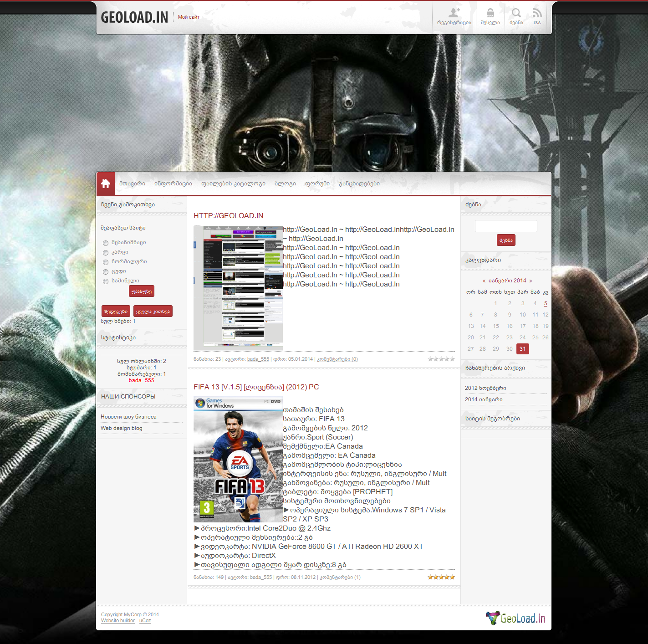Open the 'ინფორმაცია' navigation tab
This screenshot has width=648, height=644.
pyautogui.click(x=173, y=184)
